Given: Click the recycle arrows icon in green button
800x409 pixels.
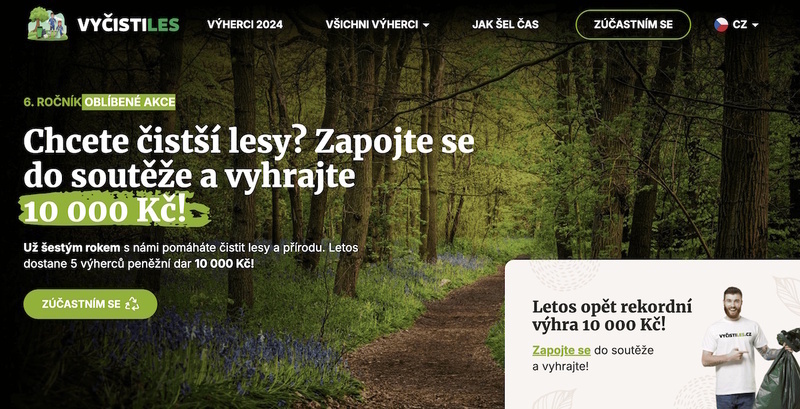Looking at the screenshot, I should pos(132,304).
